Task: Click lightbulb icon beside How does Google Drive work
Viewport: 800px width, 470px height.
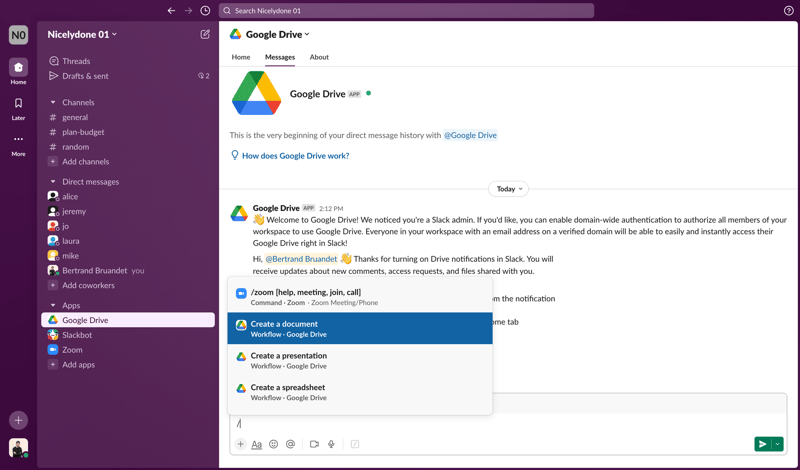Action: coord(235,155)
